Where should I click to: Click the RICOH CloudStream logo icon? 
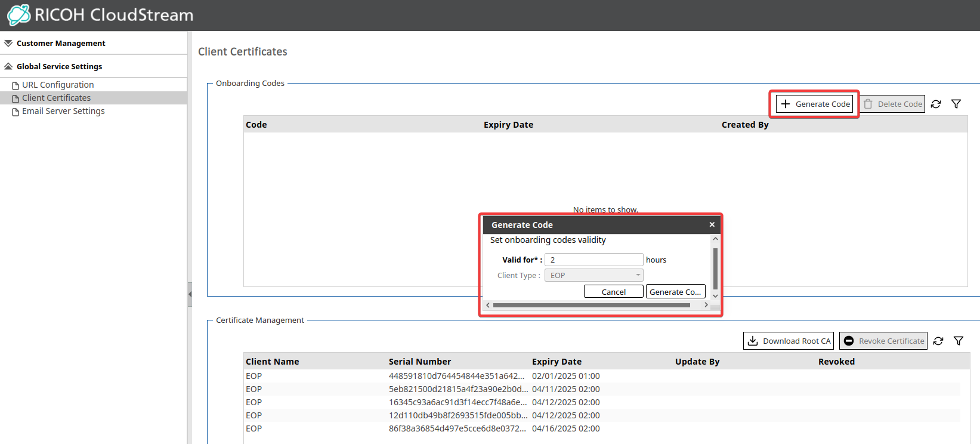(18, 15)
